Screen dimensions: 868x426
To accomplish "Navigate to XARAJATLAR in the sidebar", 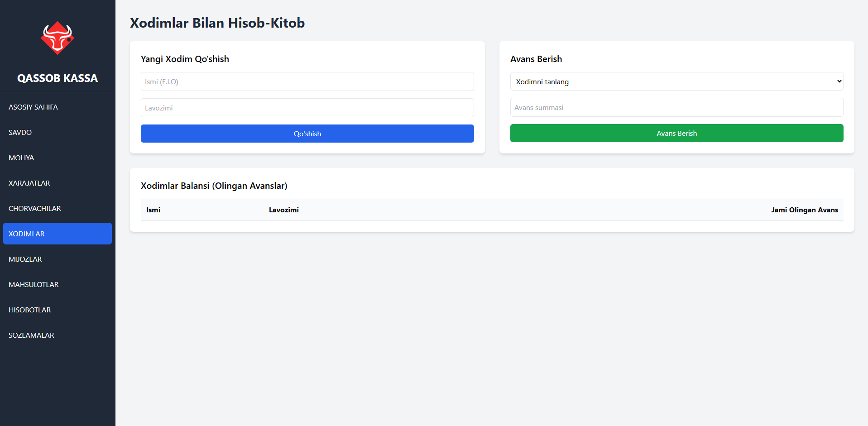I will 29,183.
